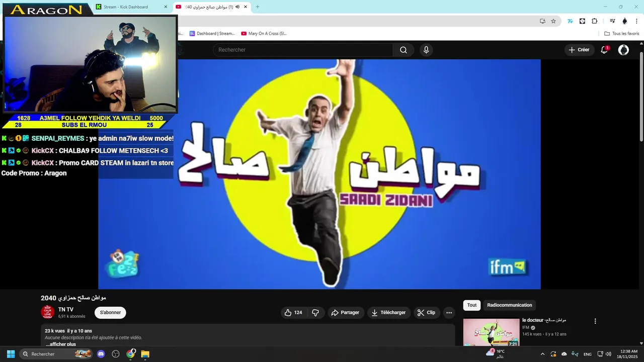
Task: Click the S'abonner subscribe button
Action: click(x=110, y=313)
